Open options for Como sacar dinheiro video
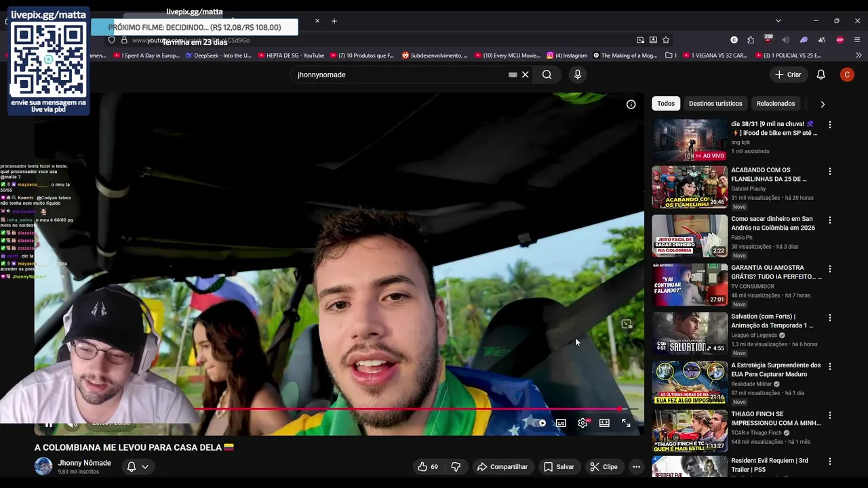The width and height of the screenshot is (868, 488). [829, 220]
